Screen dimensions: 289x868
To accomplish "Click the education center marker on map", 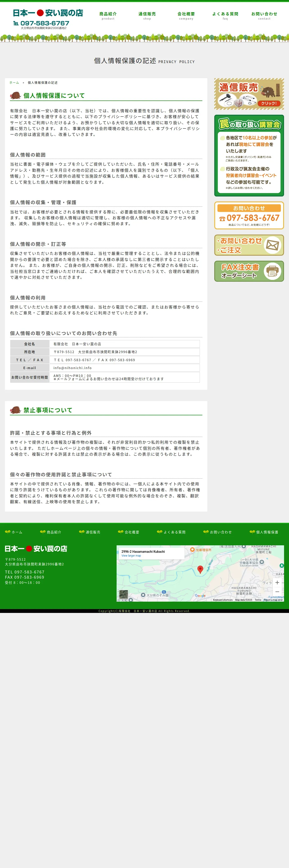I will click(262, 562).
